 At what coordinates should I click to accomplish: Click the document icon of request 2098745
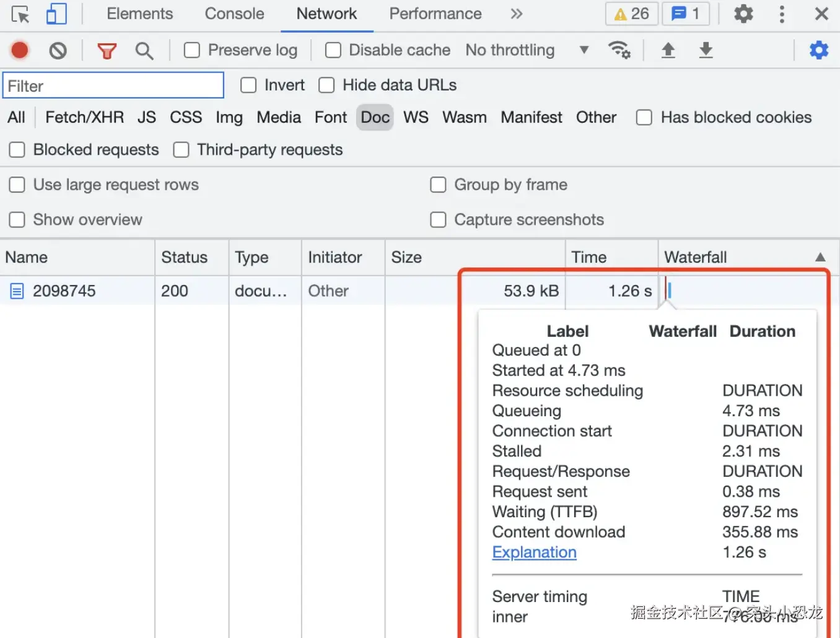coord(17,291)
